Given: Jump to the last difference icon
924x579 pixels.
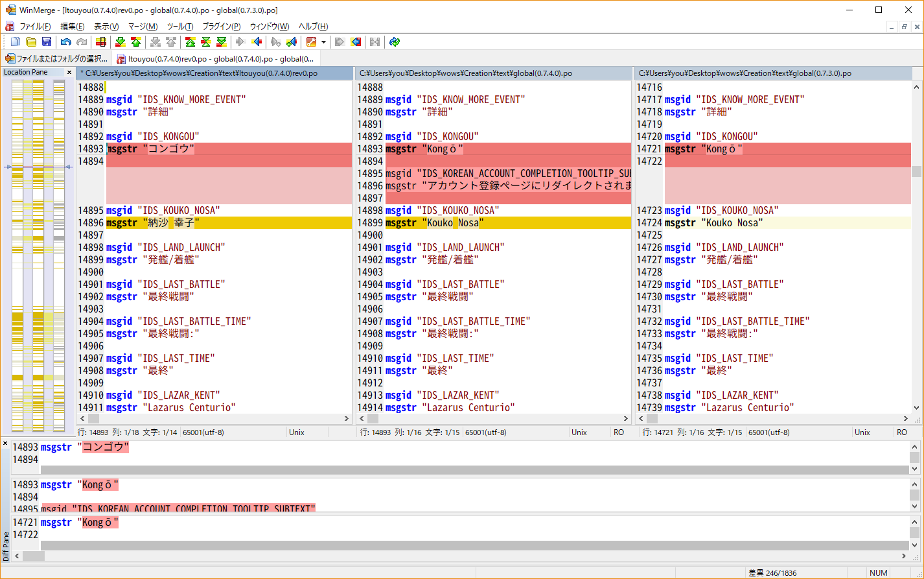Looking at the screenshot, I should [221, 42].
